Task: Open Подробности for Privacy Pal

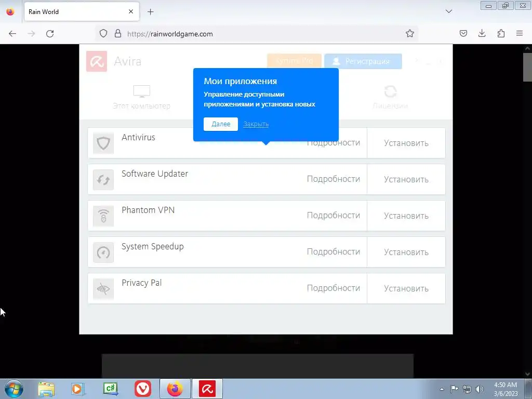Action: pos(334,288)
